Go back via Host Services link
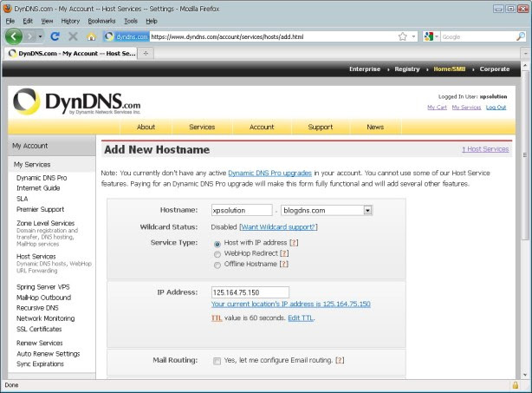The image size is (532, 393). coord(485,149)
